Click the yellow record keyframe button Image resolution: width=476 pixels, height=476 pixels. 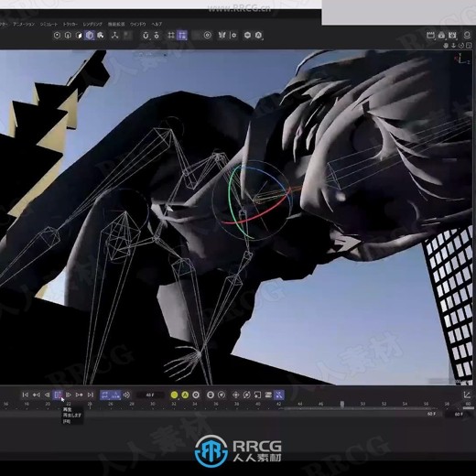click(x=174, y=395)
